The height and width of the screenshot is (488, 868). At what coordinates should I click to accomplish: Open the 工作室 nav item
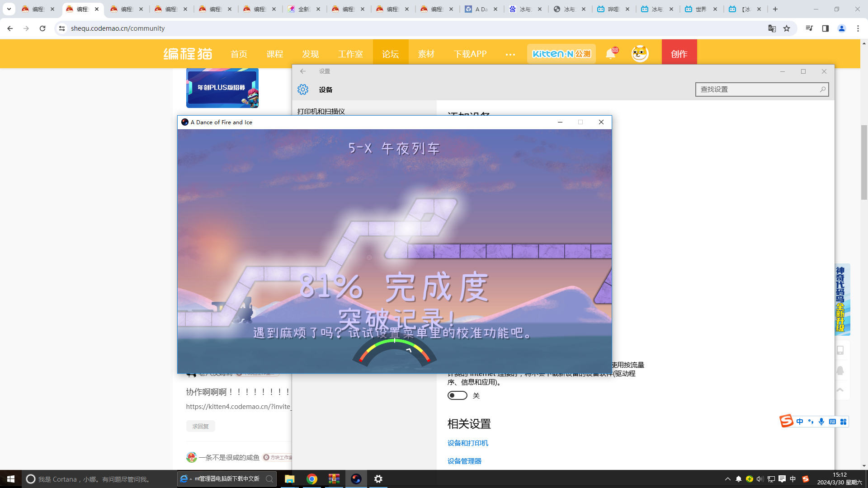350,54
